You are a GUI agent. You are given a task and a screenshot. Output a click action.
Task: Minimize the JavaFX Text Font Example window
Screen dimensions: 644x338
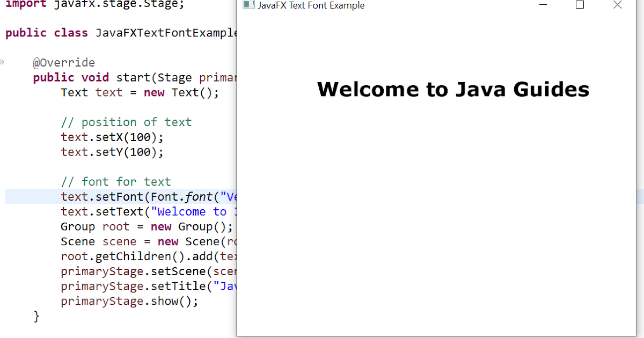[543, 5]
